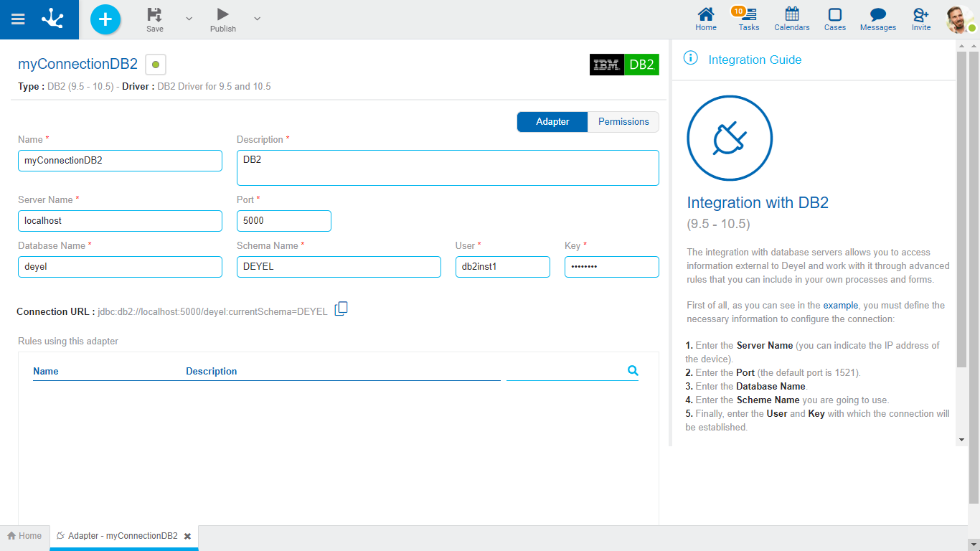Click the Integration Guide info icon
The image size is (980, 551).
coord(690,59)
